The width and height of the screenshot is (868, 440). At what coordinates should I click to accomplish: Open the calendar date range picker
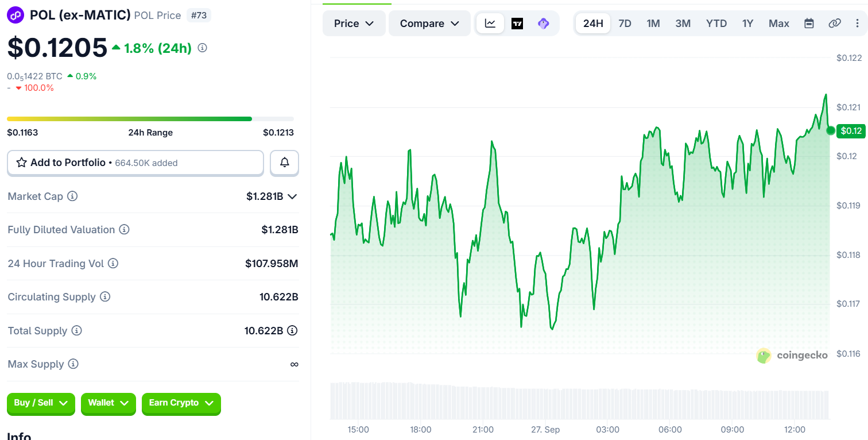click(x=809, y=24)
